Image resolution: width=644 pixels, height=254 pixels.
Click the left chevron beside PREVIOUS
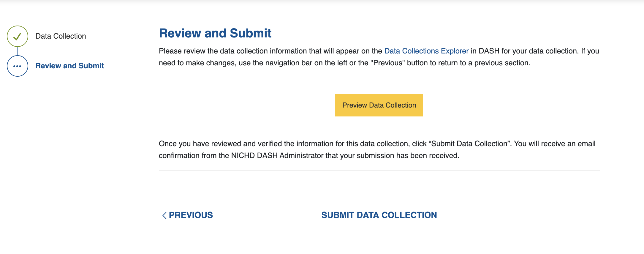point(164,215)
